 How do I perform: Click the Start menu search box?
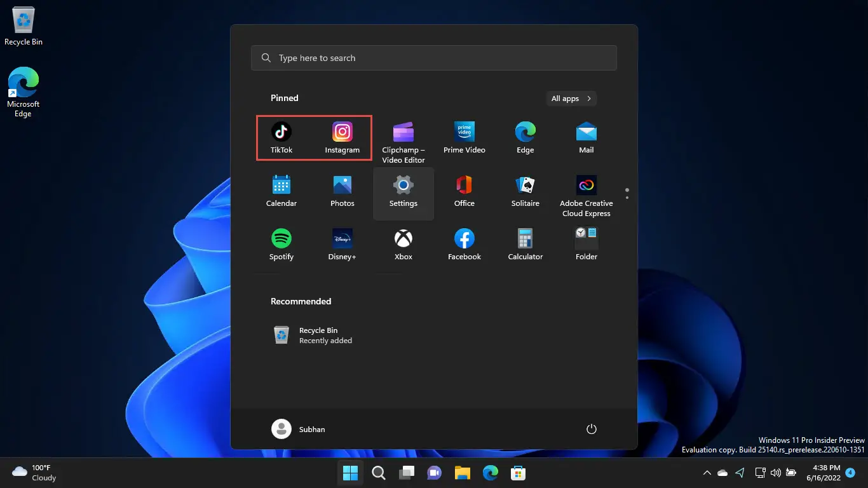coord(434,58)
